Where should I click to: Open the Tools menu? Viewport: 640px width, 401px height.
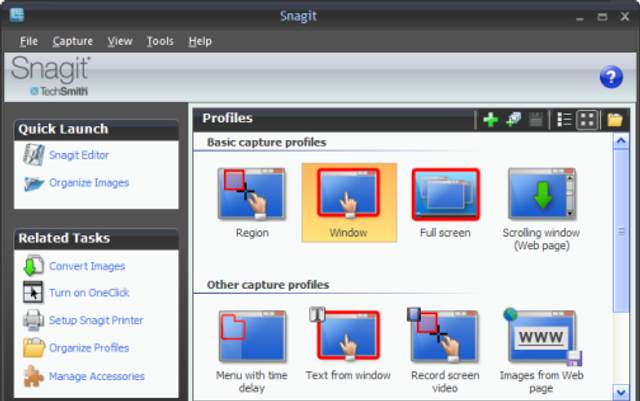(x=159, y=41)
